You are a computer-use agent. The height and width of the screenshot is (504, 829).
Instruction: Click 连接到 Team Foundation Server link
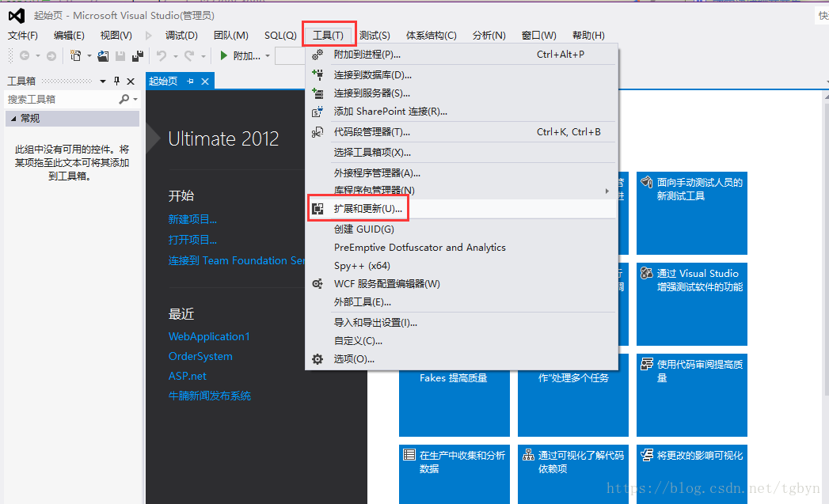[x=236, y=260]
